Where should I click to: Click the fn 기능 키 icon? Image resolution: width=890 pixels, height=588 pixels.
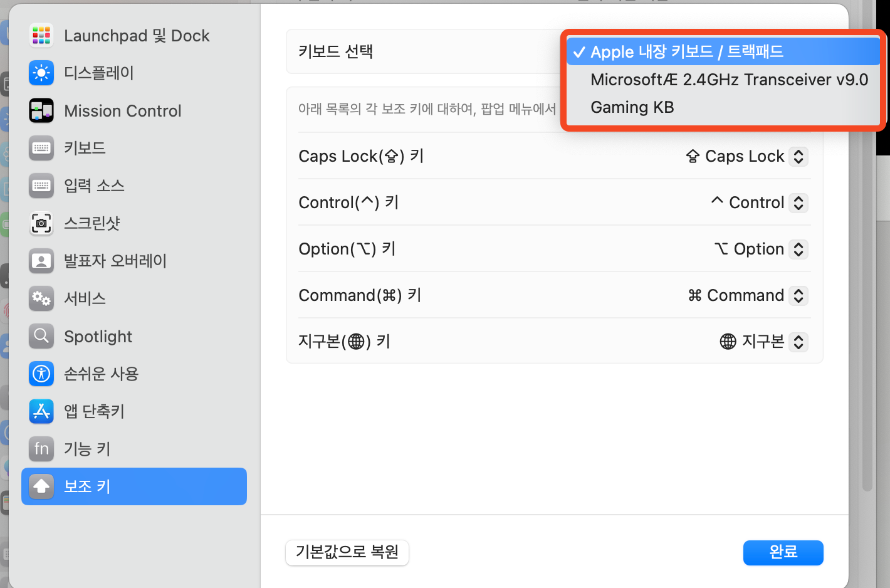point(41,449)
